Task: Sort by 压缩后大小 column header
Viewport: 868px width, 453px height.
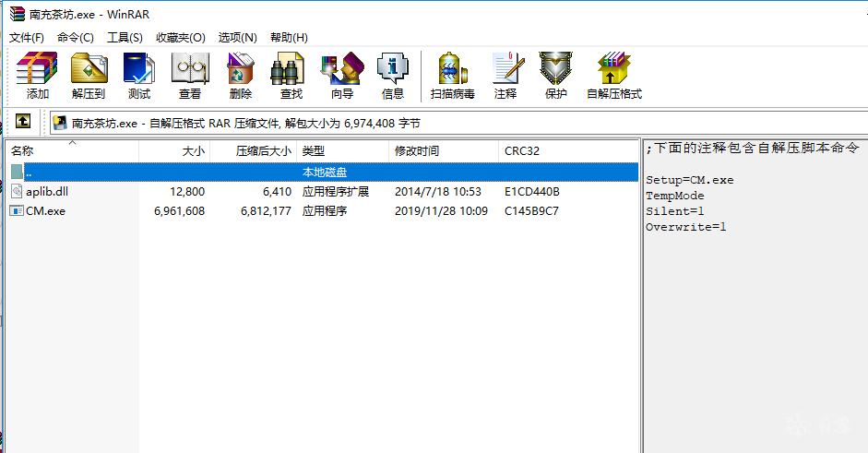Action: click(254, 150)
